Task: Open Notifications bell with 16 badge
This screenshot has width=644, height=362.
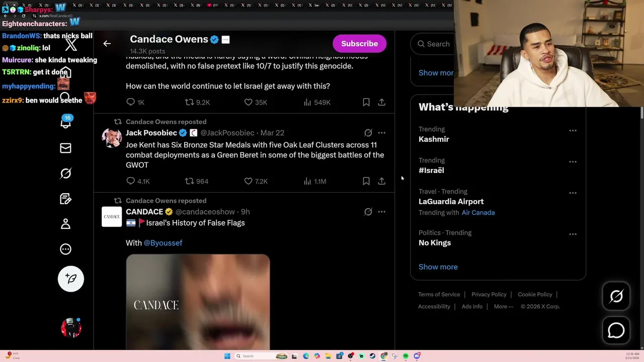Action: [x=66, y=122]
